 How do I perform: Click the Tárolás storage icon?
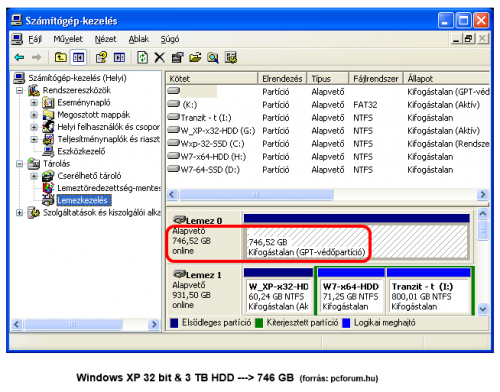(34, 164)
